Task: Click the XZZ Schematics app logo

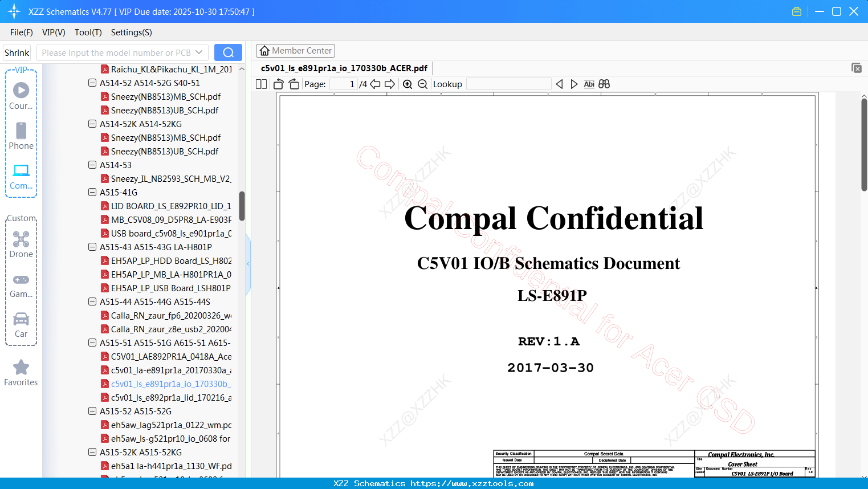Action: pyautogui.click(x=14, y=11)
